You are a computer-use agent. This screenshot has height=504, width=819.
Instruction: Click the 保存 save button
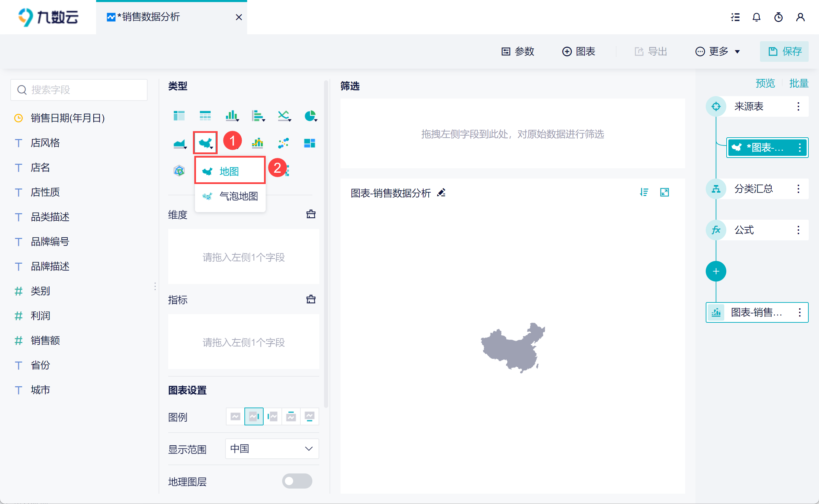(784, 51)
